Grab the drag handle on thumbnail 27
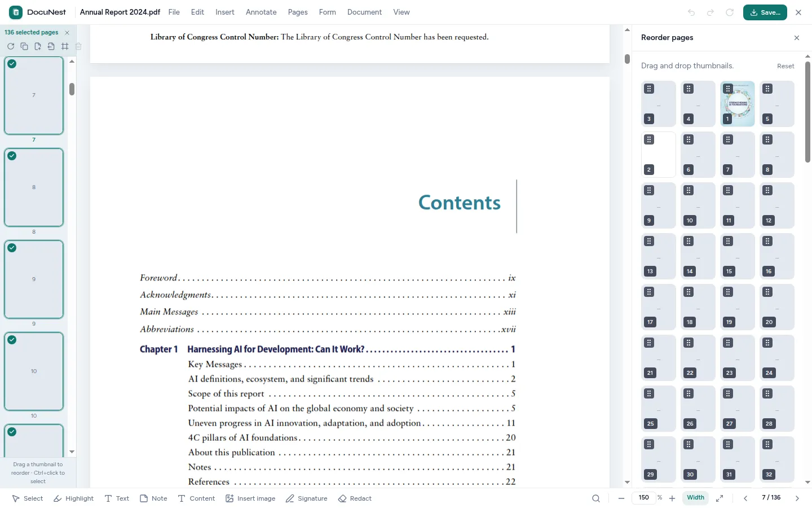This screenshot has height=508, width=812. pyautogui.click(x=728, y=393)
